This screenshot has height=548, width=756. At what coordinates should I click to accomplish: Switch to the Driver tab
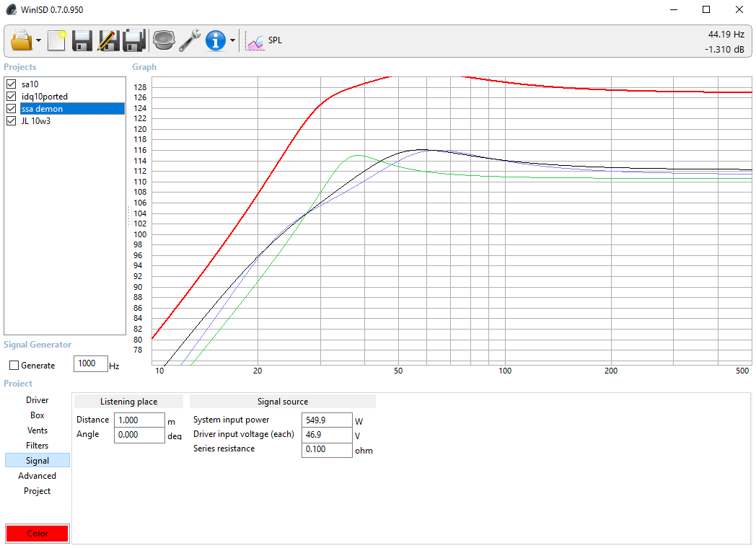point(37,400)
